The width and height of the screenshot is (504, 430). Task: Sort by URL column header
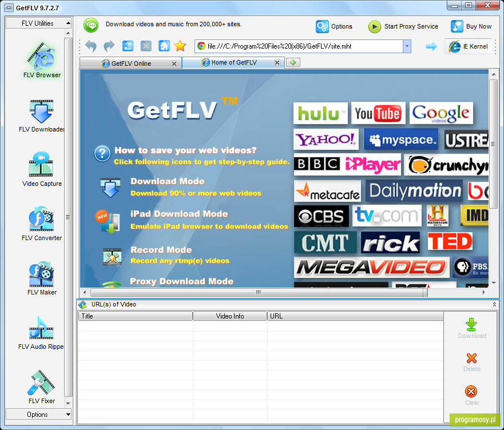(x=355, y=316)
